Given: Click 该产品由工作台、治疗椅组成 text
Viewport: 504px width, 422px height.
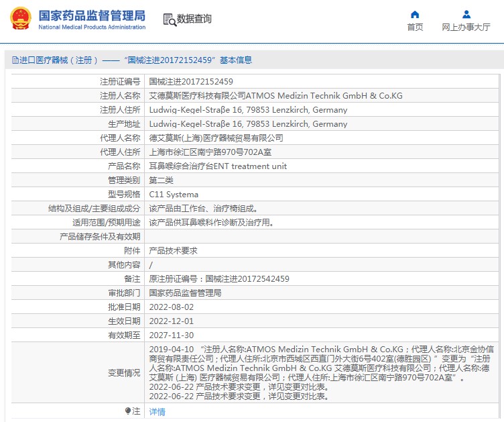Looking at the screenshot, I should point(203,209).
